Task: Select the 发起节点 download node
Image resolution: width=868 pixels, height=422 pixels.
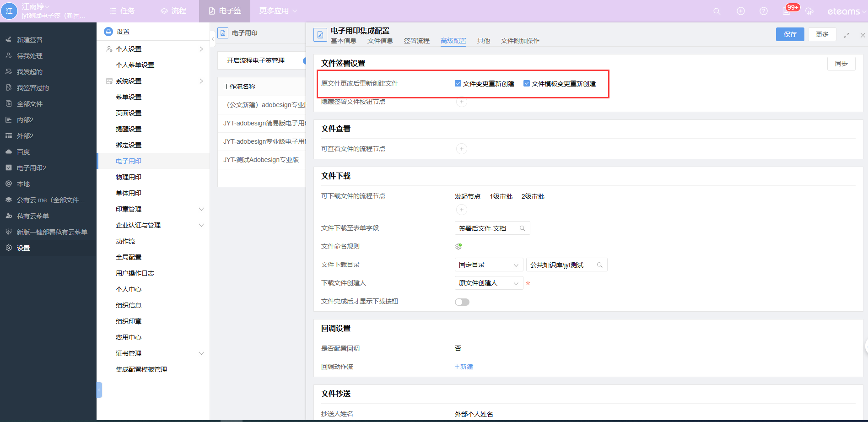Action: pos(468,196)
